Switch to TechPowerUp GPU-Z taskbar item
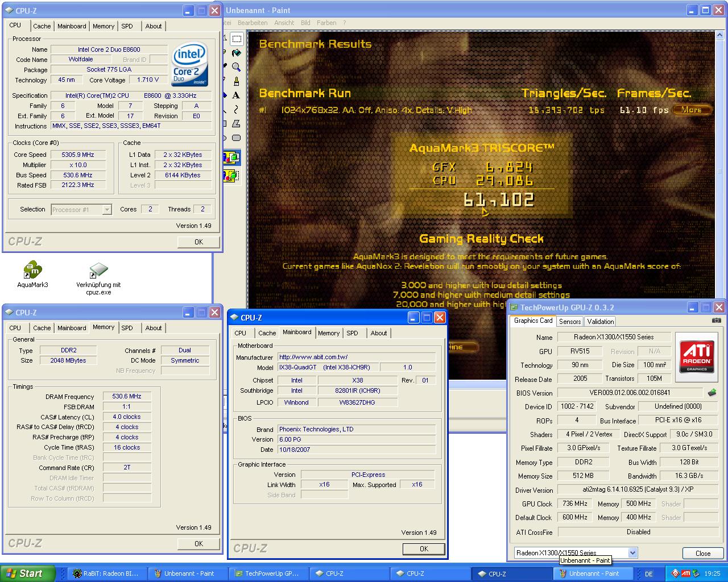728x582 pixels. tap(269, 573)
